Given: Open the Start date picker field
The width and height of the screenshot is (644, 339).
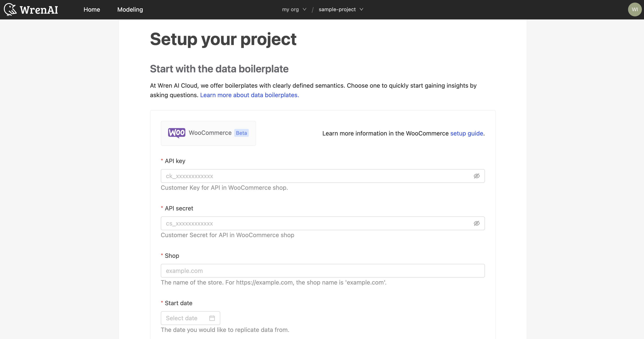Looking at the screenshot, I should 190,318.
